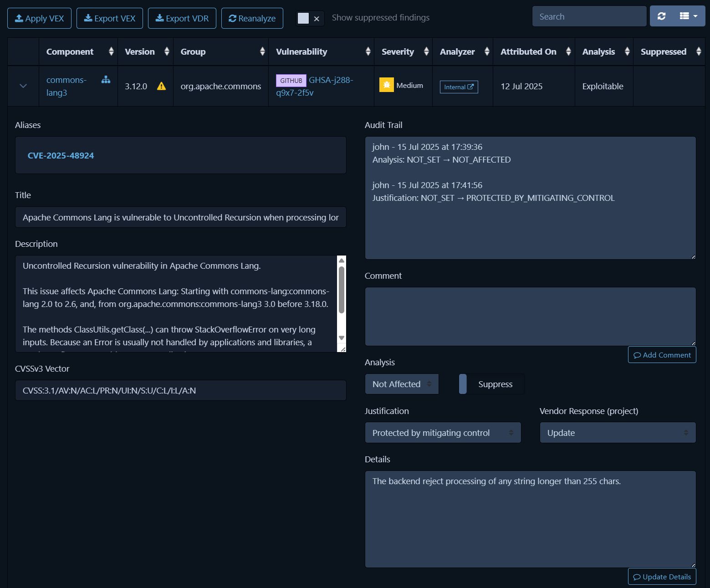
Task: Refresh the findings table
Action: (x=662, y=16)
